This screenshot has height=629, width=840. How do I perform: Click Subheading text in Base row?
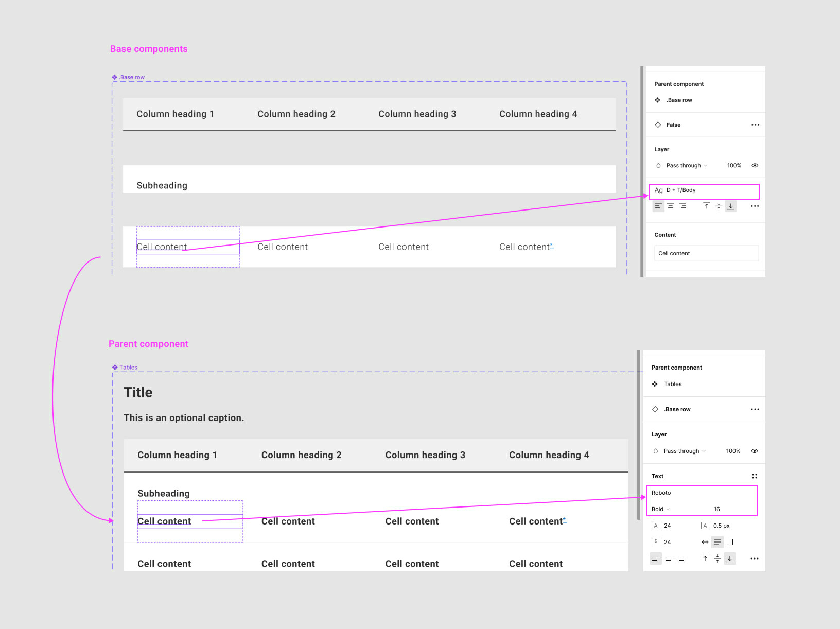click(162, 186)
